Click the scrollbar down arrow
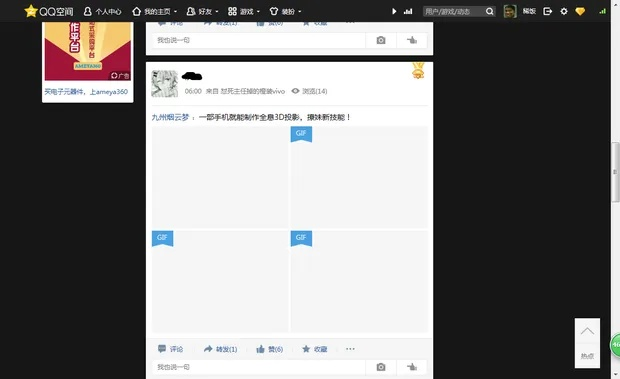 (615, 374)
